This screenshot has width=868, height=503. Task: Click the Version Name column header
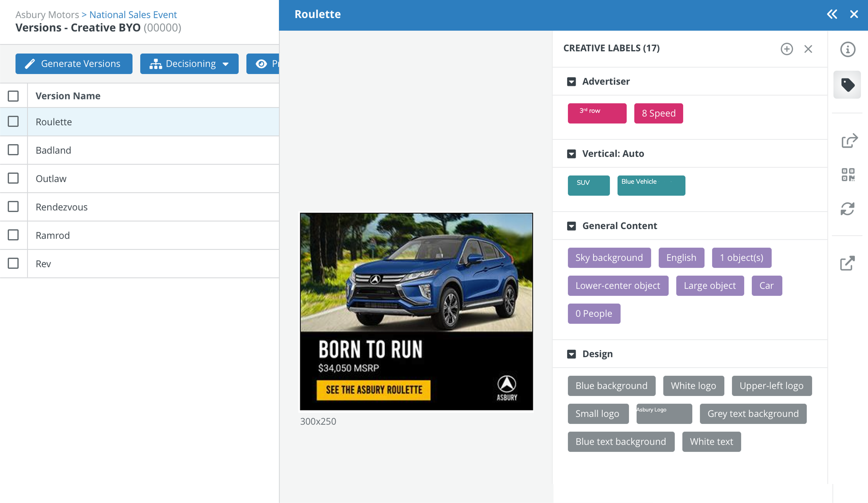[68, 96]
